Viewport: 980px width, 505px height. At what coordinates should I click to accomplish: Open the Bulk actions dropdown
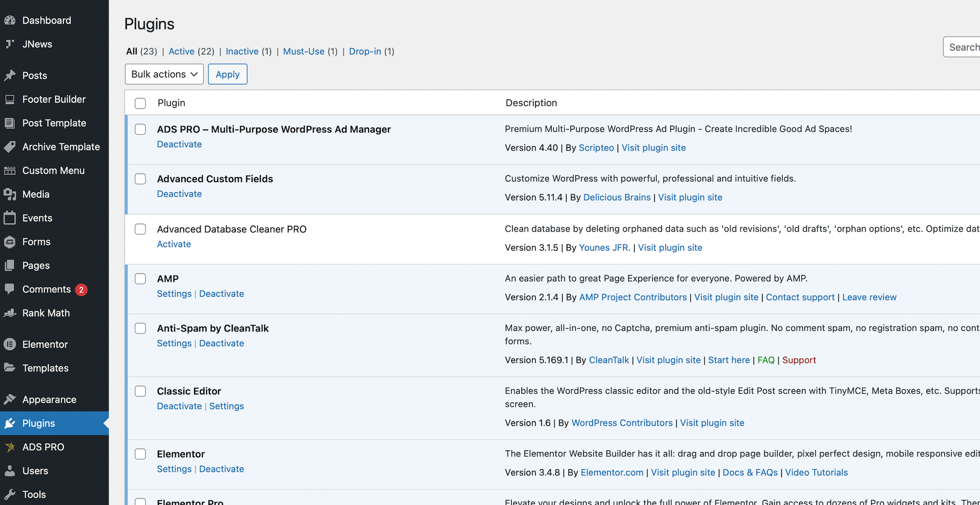click(164, 75)
